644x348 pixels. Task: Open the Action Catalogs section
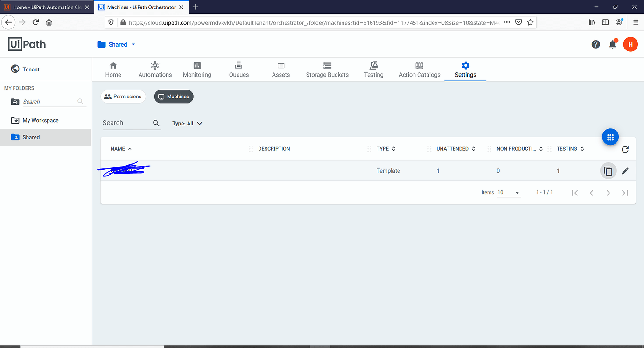tap(419, 69)
